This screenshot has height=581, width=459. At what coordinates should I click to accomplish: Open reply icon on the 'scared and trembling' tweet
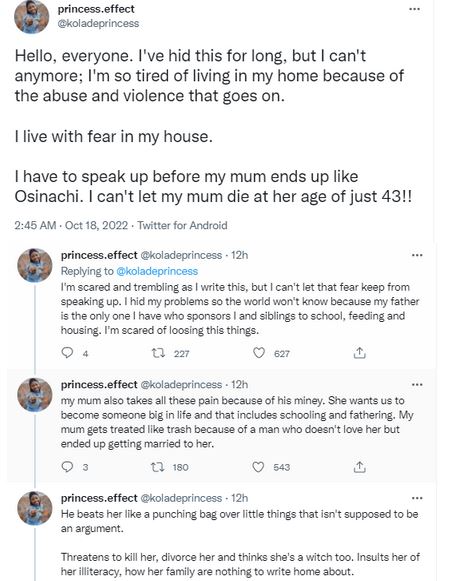tap(67, 352)
